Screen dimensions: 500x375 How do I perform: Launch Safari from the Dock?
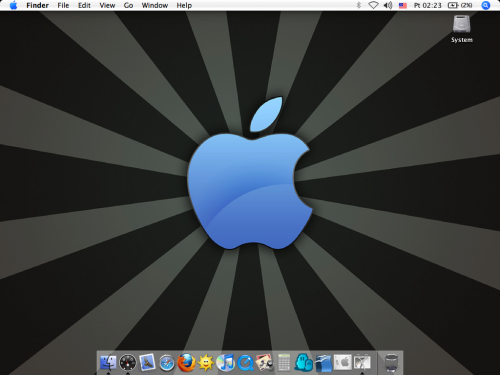coord(167,363)
